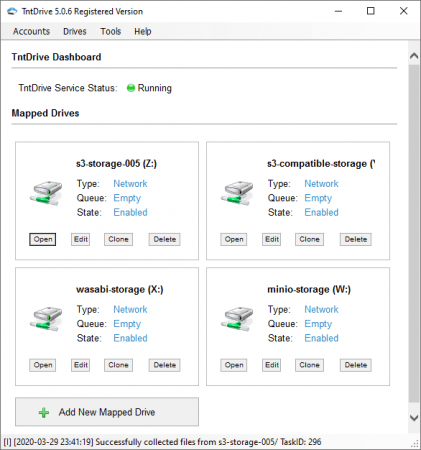This screenshot has width=421, height=450.
Task: Click Empty queue link for s3-compatible-storage
Action: pos(318,198)
